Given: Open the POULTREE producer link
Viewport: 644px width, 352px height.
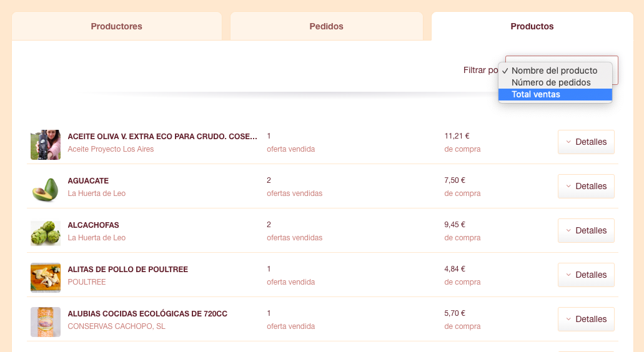Looking at the screenshot, I should (87, 282).
